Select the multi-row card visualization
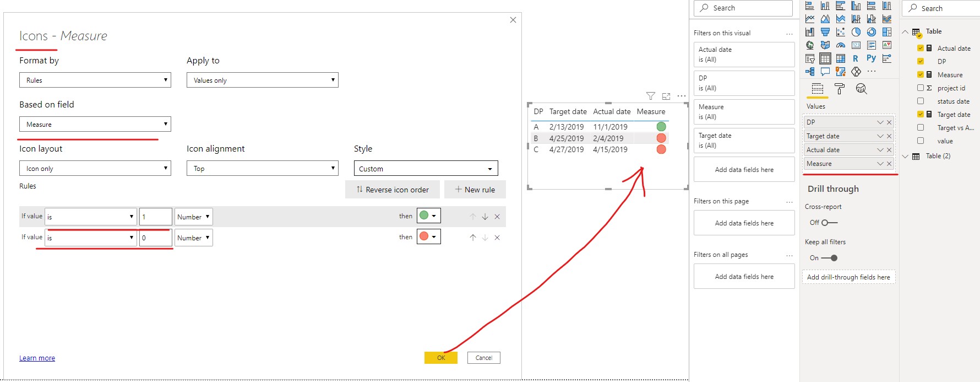 [x=872, y=45]
